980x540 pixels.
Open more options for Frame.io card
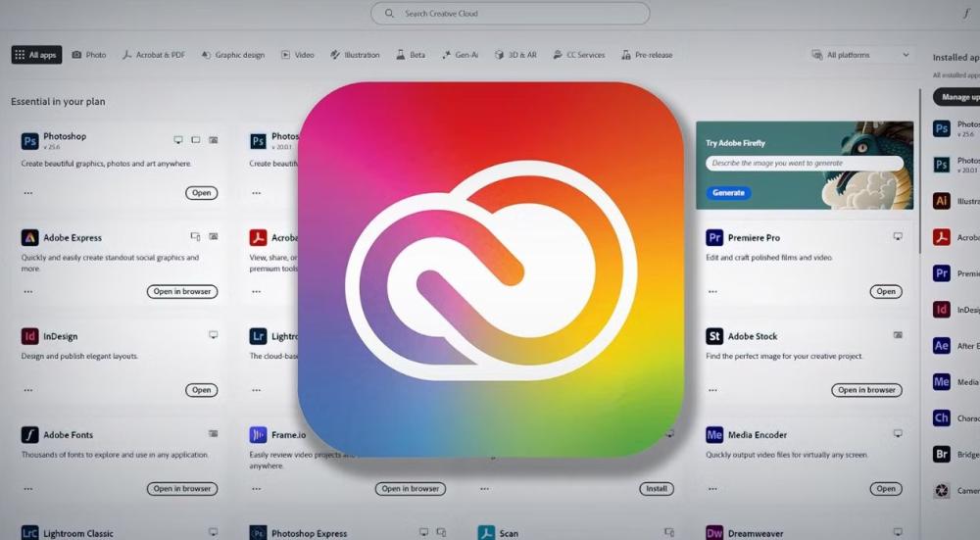click(x=256, y=489)
